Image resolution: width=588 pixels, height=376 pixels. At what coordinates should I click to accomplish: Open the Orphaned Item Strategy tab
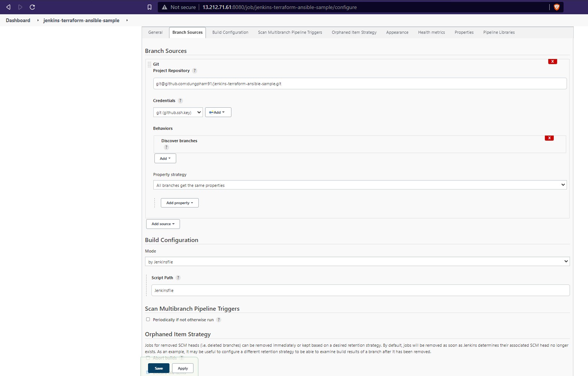click(x=354, y=32)
